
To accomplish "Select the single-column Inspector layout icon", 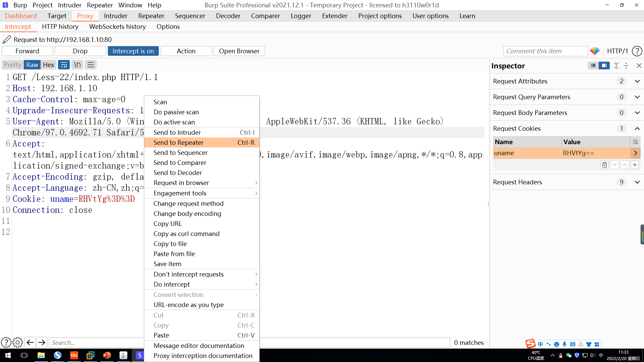I will tap(593, 65).
